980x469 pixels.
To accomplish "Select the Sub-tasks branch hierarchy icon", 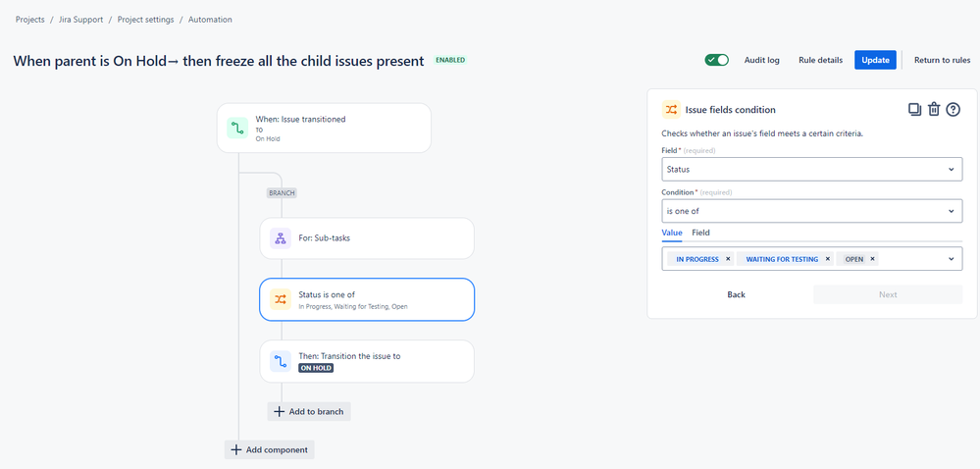I will pyautogui.click(x=280, y=238).
